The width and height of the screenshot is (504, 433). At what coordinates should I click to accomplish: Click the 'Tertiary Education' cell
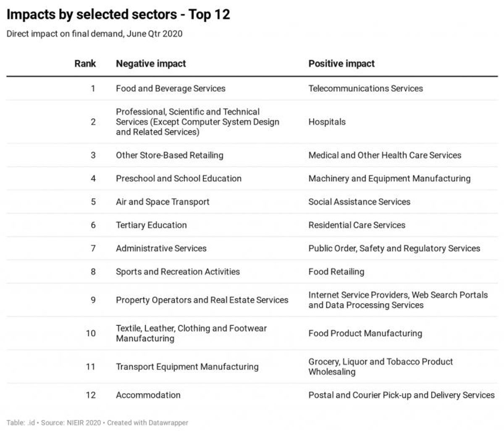click(151, 225)
